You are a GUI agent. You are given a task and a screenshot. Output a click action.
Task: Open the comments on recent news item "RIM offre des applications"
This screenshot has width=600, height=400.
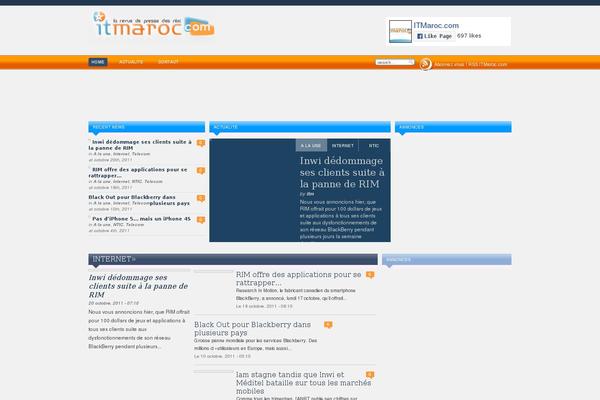(x=201, y=171)
